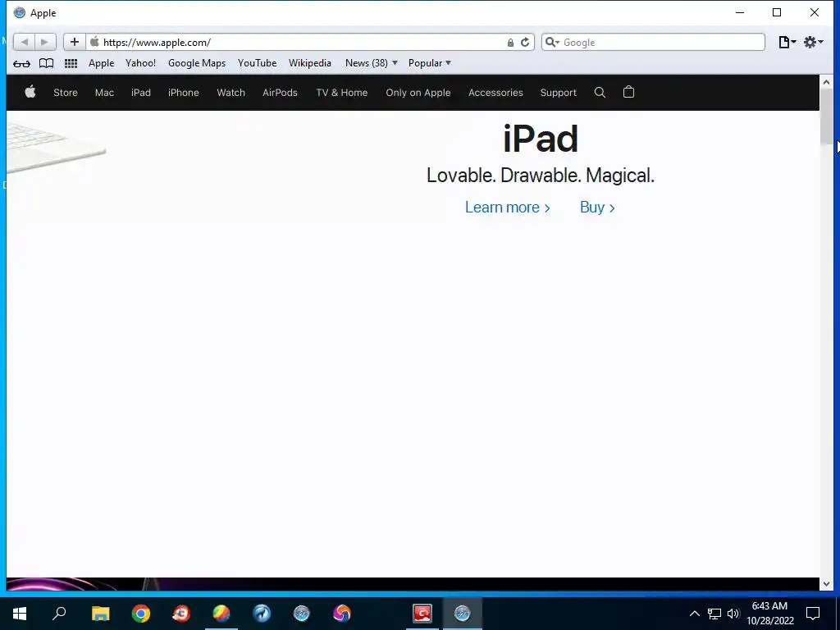Open Only on Apple navigation item
The image size is (840, 630).
point(418,93)
